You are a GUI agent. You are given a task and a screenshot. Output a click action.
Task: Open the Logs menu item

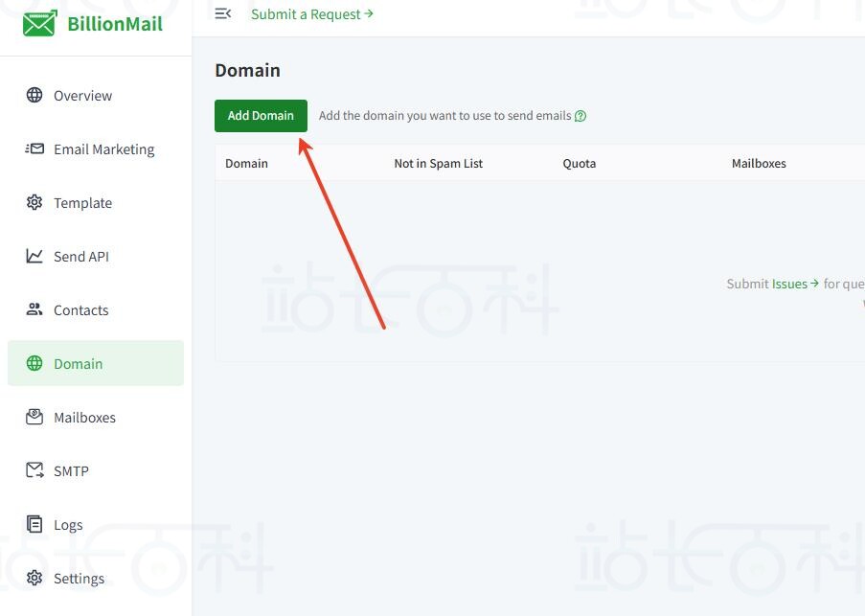[96, 524]
